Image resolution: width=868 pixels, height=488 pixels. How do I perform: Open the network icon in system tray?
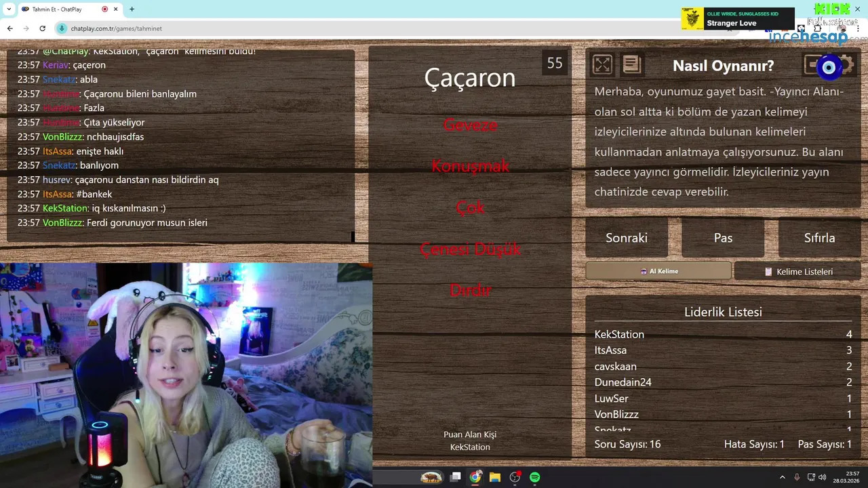point(811,477)
